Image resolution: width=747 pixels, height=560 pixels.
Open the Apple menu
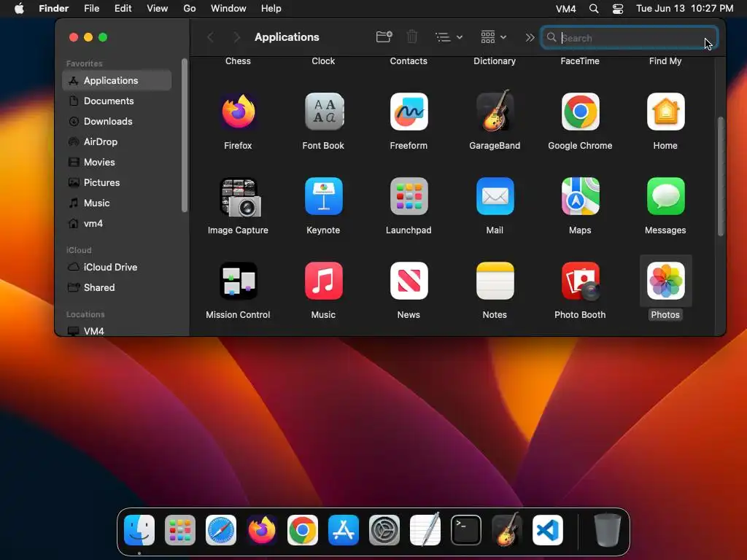[19, 9]
